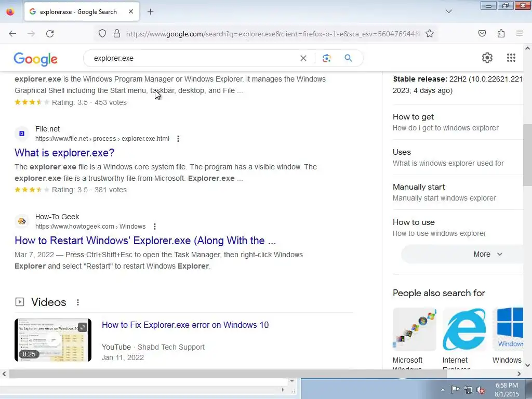This screenshot has height=399, width=532.
Task: Show hidden tray icons arrow
Action: 443,390
